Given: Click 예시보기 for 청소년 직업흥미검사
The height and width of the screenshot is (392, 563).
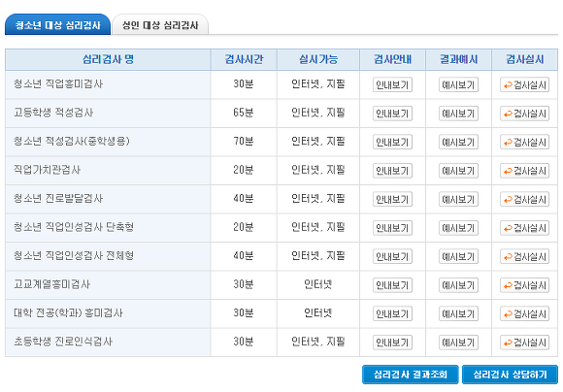Looking at the screenshot, I should (458, 85).
